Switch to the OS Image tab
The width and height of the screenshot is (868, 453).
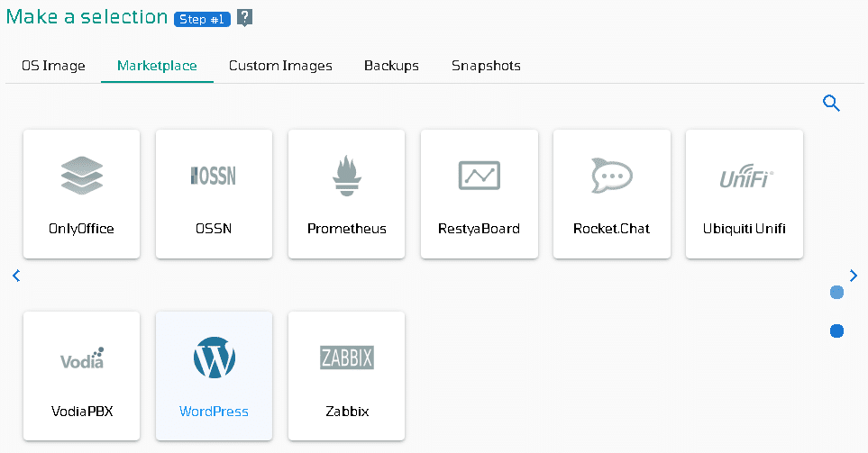pos(53,66)
